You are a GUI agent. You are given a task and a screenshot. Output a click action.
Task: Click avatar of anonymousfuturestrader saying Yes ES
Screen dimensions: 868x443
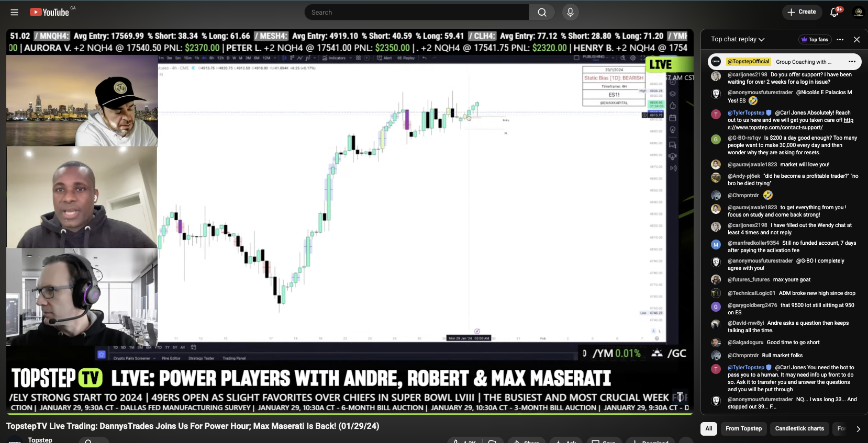(716, 94)
